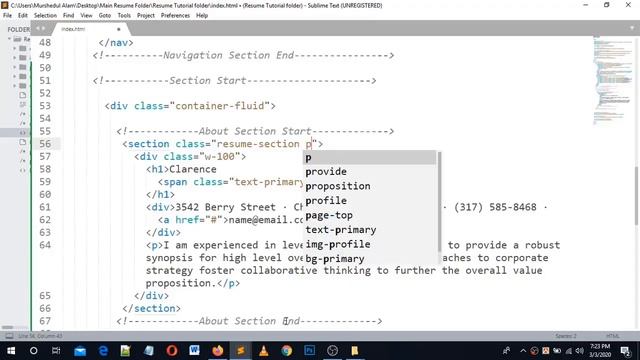Collapse the root 'Re' folder in the sidebar
The image size is (640, 360).
click(x=9, y=39)
